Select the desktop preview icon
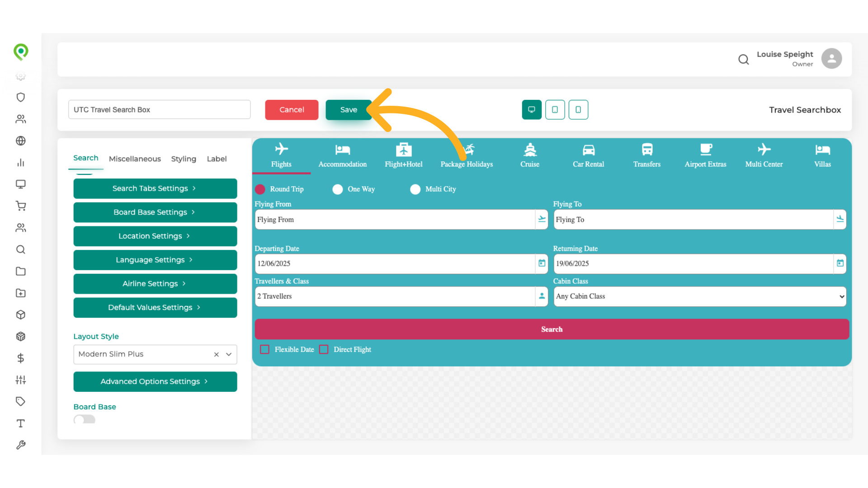This screenshot has height=488, width=868. point(532,110)
